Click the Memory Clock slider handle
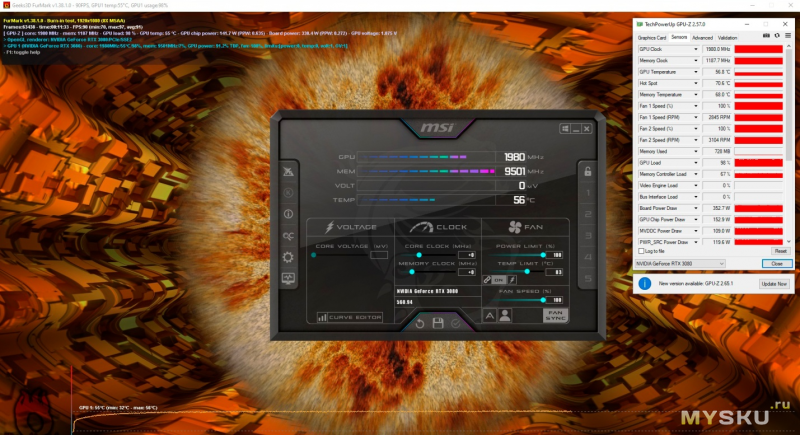Image resolution: width=800 pixels, height=435 pixels. [x=412, y=272]
